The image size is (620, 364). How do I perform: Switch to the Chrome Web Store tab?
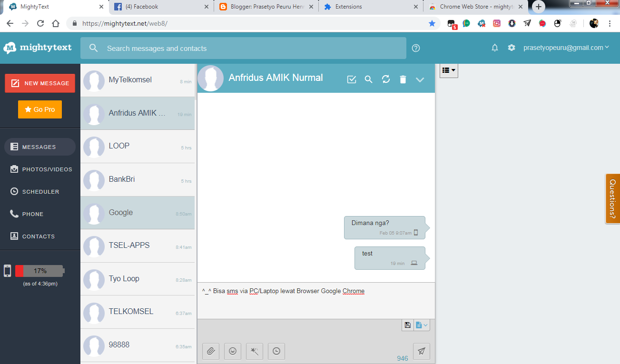(x=476, y=7)
